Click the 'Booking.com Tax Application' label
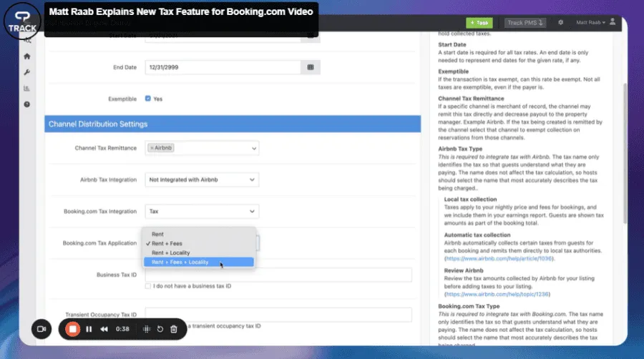This screenshot has height=359, width=644. (99, 243)
